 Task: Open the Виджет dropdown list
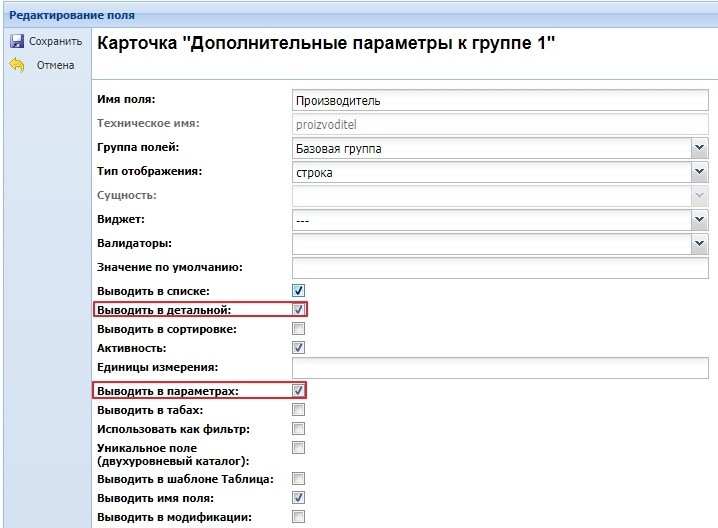699,219
